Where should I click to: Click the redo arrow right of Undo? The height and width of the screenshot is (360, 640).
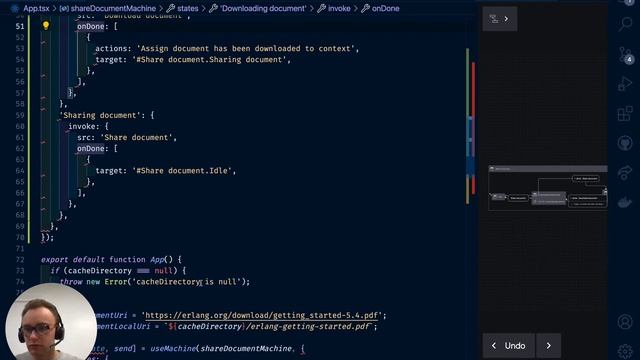coord(548,346)
